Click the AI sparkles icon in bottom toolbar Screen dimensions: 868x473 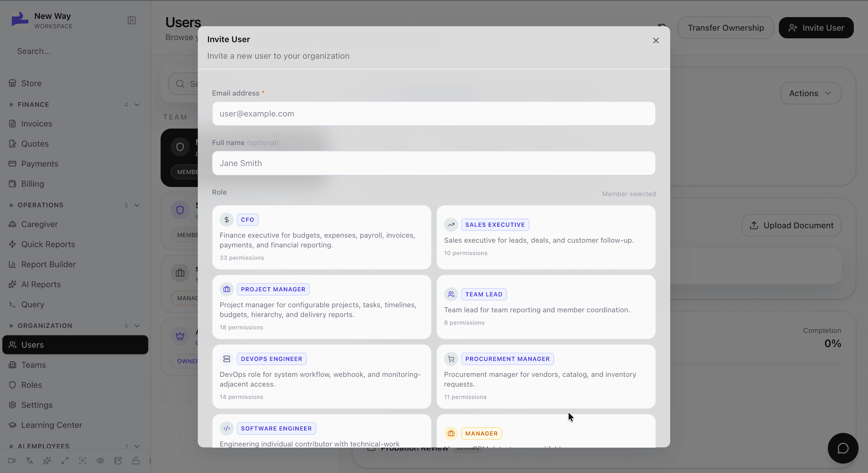point(47,461)
